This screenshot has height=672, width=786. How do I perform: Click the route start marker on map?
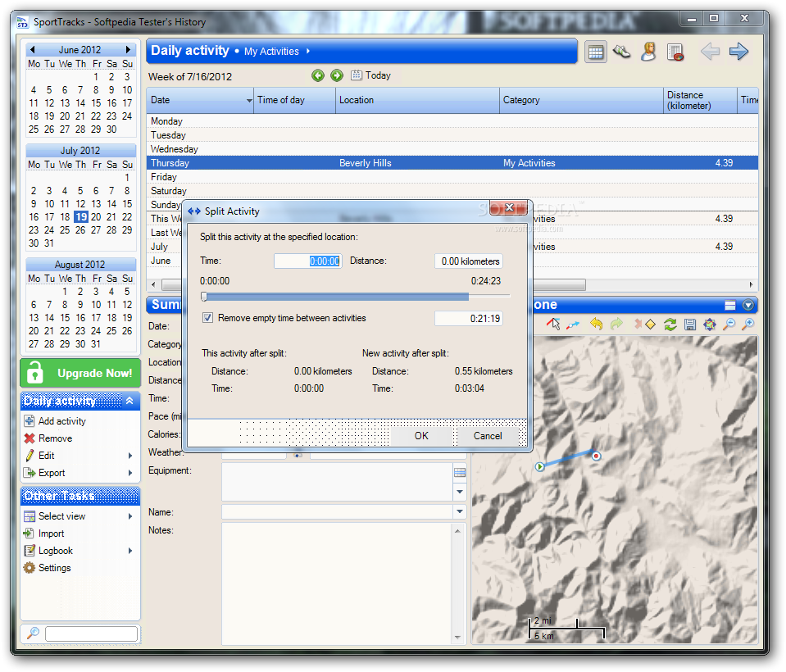pyautogui.click(x=540, y=467)
